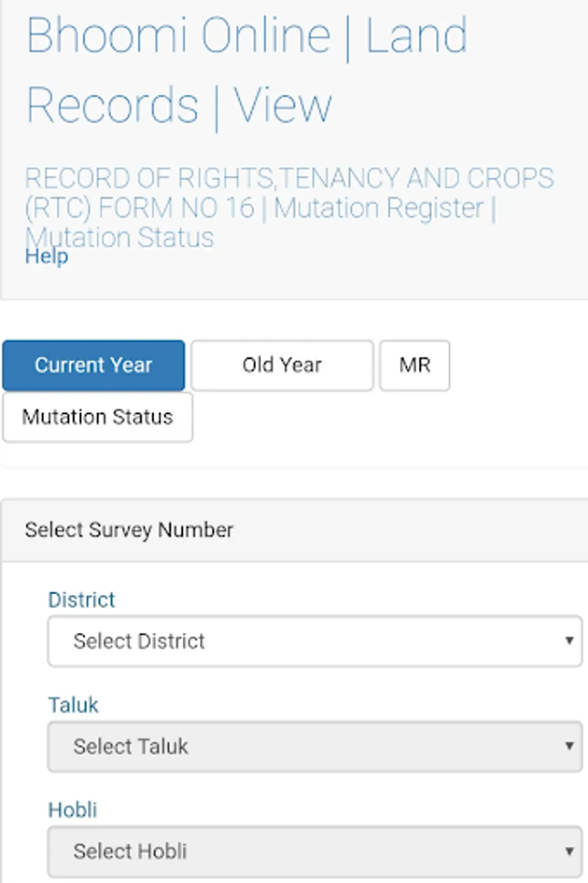Image resolution: width=588 pixels, height=883 pixels.
Task: Click the Select Survey Number panel header
Action: pyautogui.click(x=129, y=530)
